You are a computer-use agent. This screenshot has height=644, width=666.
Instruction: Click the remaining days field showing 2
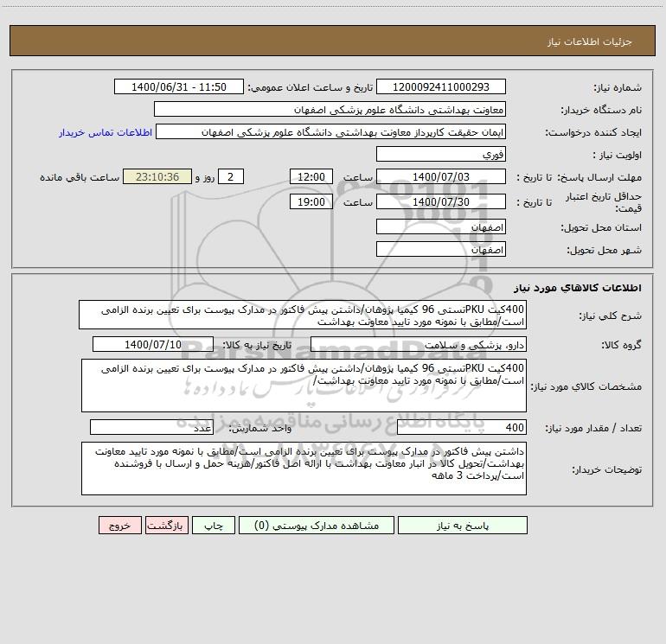tap(231, 176)
